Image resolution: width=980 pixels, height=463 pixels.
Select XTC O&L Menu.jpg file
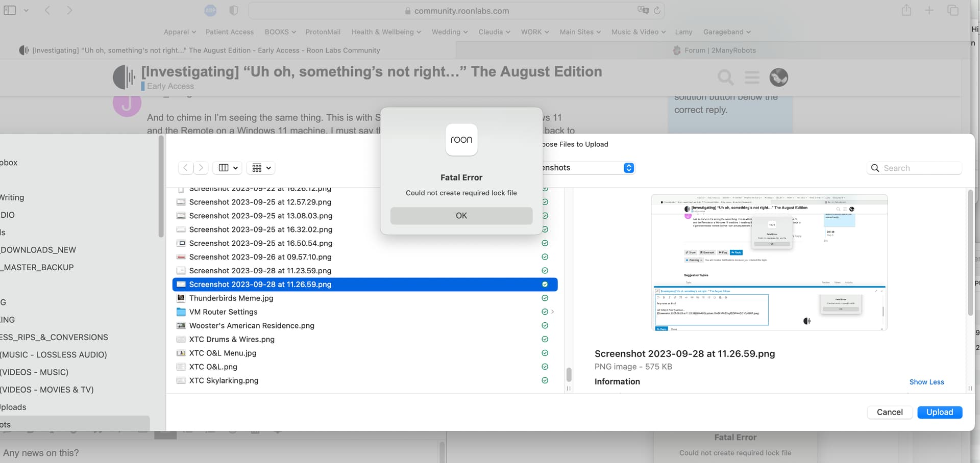(x=223, y=353)
